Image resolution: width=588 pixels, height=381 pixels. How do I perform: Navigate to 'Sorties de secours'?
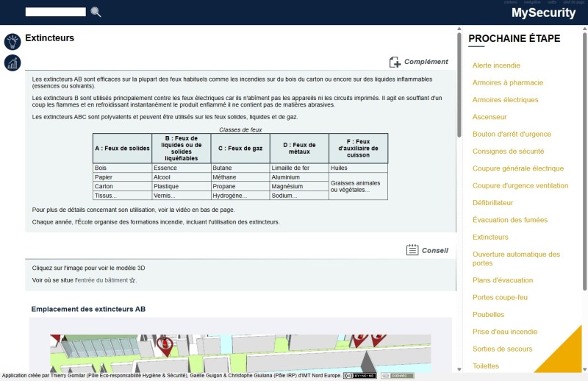tap(502, 349)
